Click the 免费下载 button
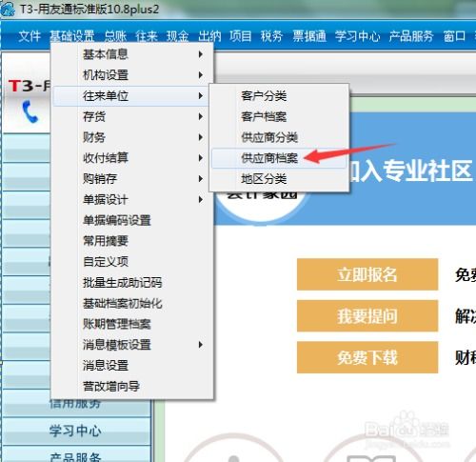This screenshot has width=476, height=462. (367, 357)
